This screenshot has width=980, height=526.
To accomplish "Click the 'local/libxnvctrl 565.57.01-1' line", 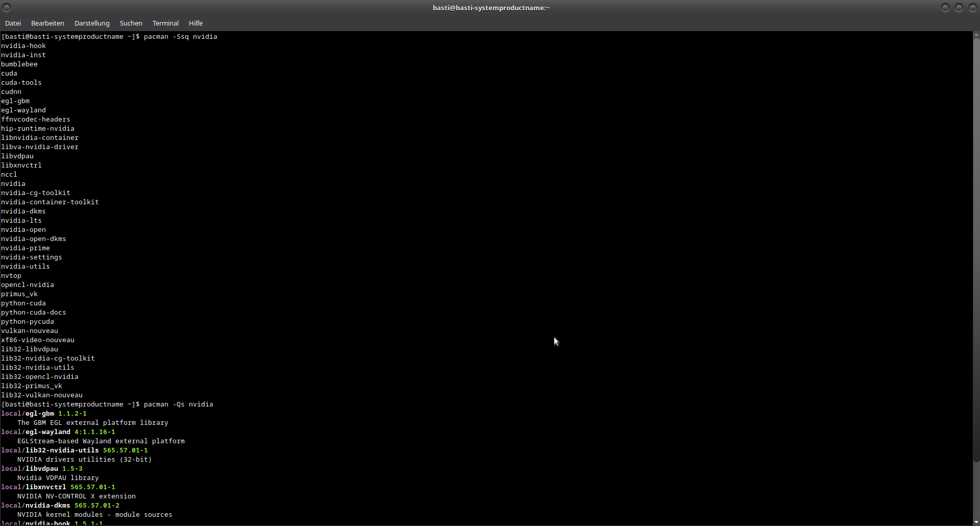I will [x=58, y=487].
